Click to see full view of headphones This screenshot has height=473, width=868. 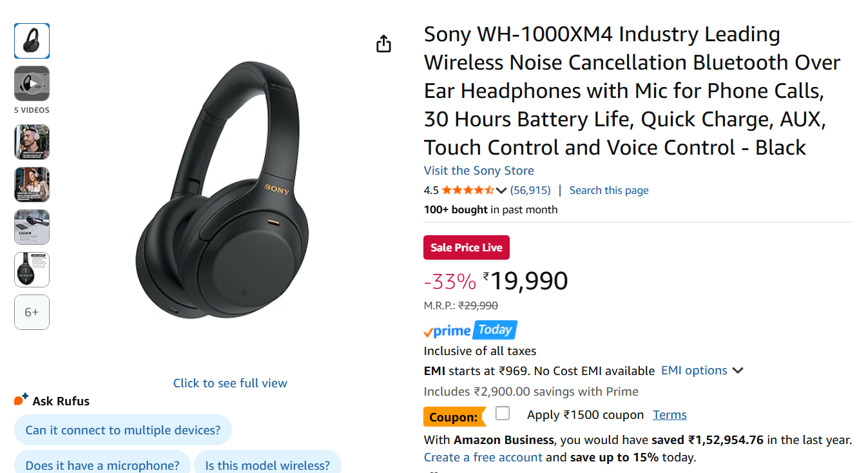coord(230,383)
